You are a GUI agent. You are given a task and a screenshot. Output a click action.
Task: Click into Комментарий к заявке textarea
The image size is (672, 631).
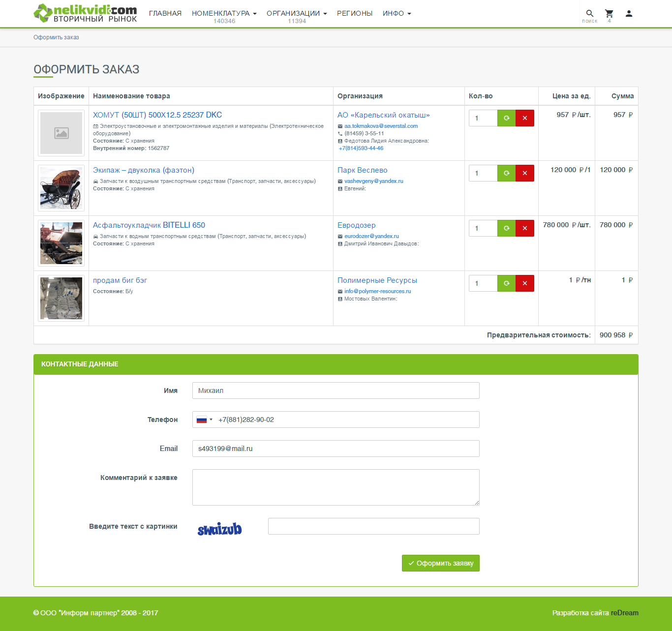pyautogui.click(x=336, y=487)
